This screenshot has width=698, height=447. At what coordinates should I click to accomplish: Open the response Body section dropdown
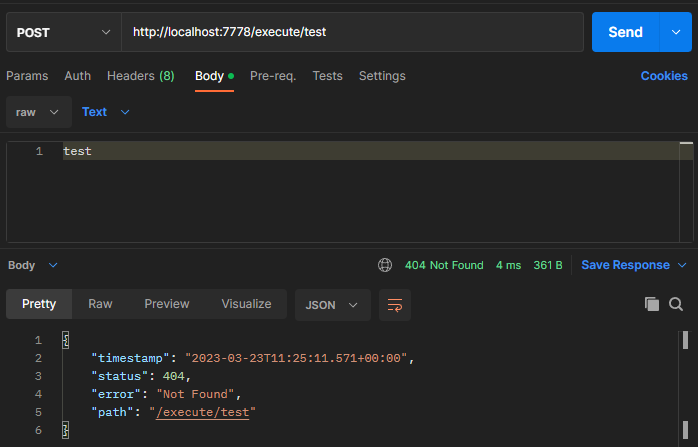point(32,265)
